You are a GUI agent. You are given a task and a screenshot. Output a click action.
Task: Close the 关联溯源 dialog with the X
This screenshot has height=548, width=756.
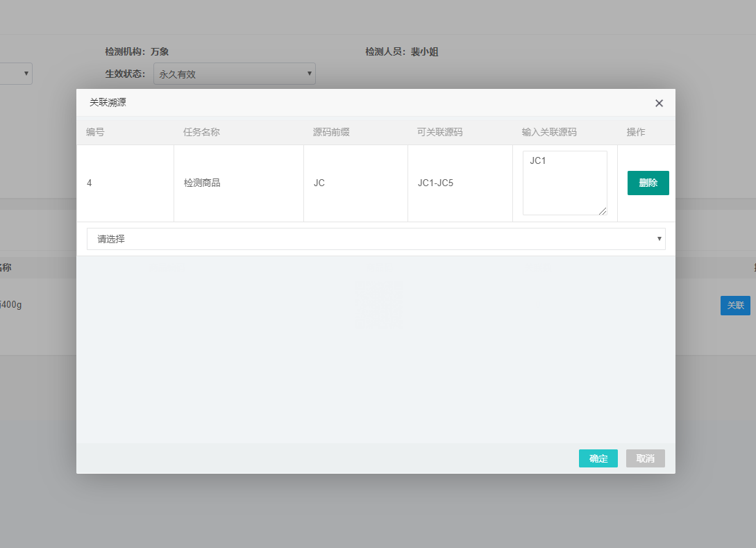tap(659, 103)
